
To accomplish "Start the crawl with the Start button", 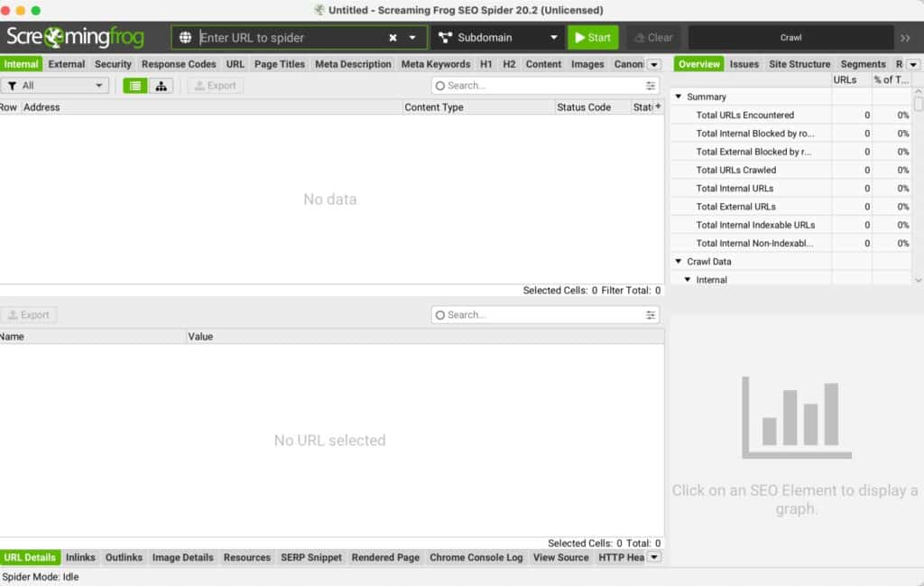I will (593, 38).
